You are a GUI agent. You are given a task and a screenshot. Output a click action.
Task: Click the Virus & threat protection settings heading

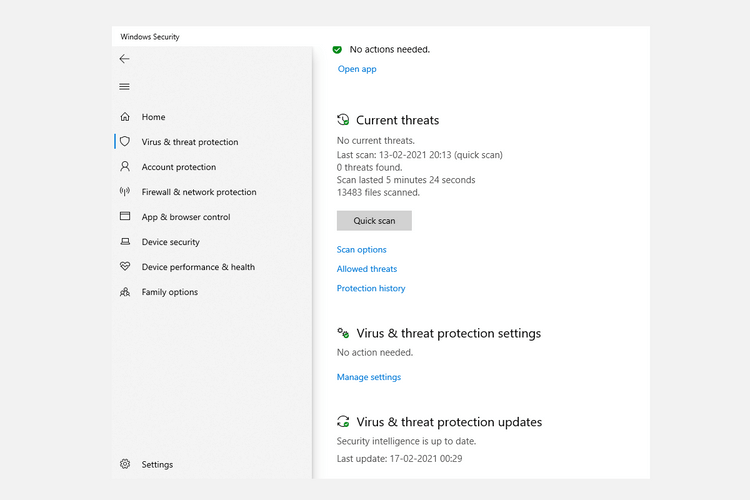[x=449, y=333]
